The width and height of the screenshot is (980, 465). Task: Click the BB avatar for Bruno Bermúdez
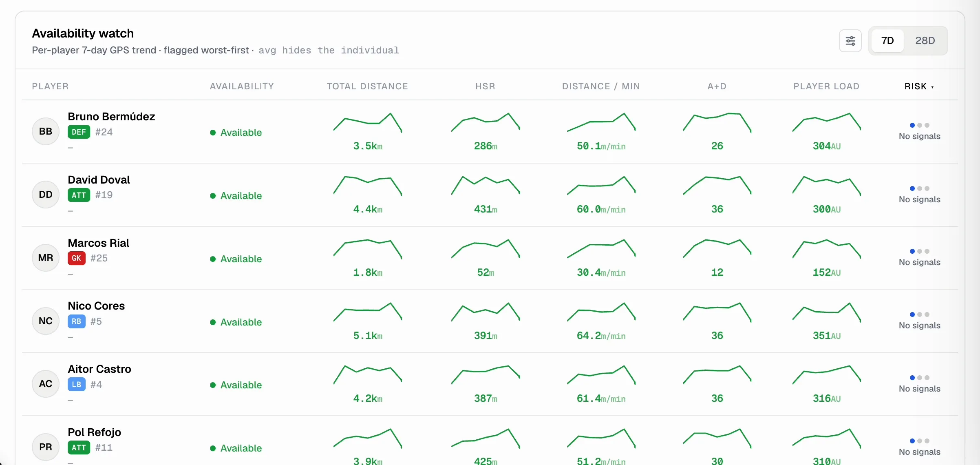[46, 131]
